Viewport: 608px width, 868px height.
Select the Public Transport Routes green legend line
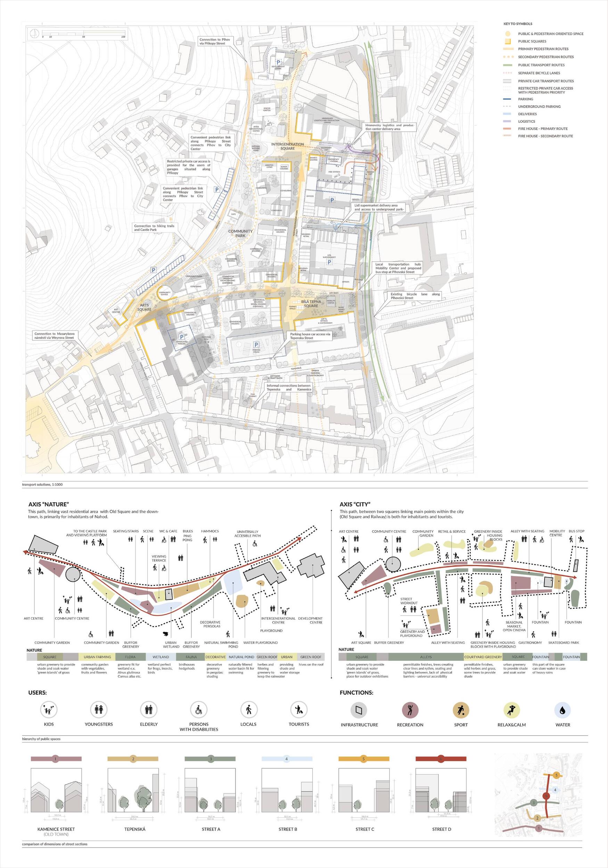508,65
